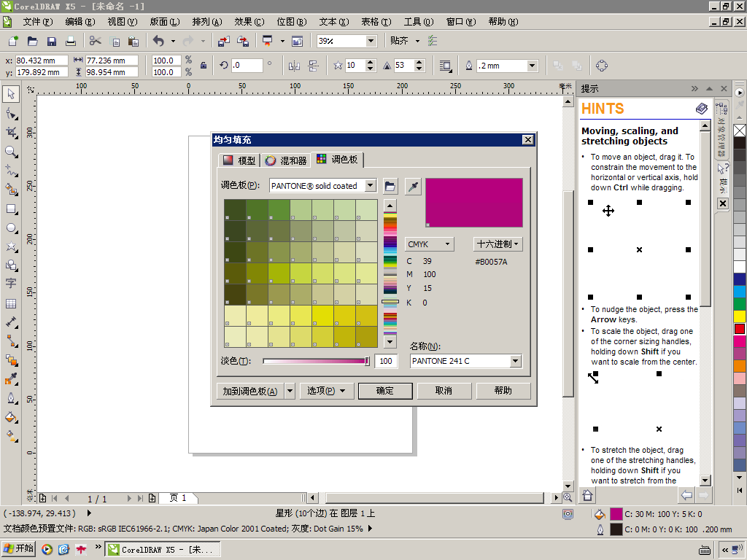Select the Ellipse tool
This screenshot has height=560, width=747.
coord(11,228)
